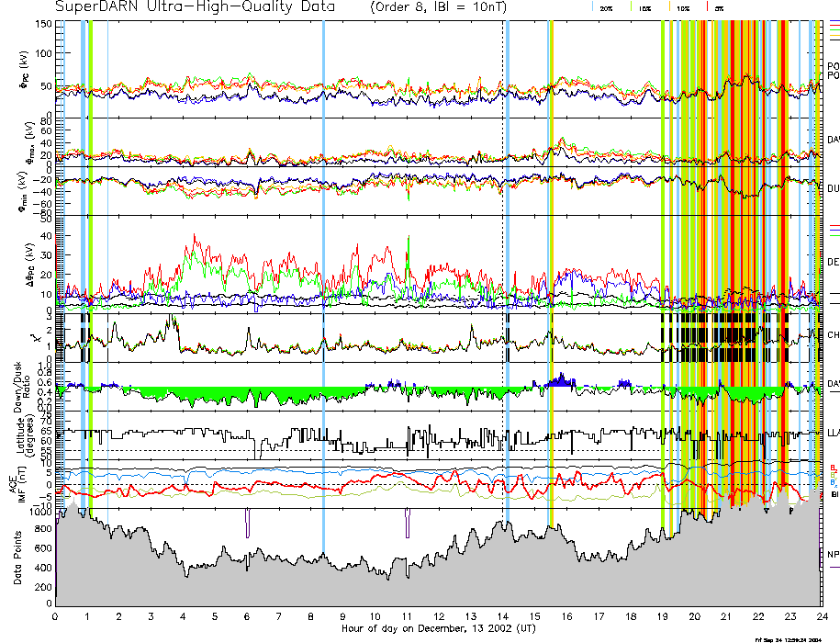
Task: Click the hour 24 tick label on x-axis
Action: coord(821,617)
